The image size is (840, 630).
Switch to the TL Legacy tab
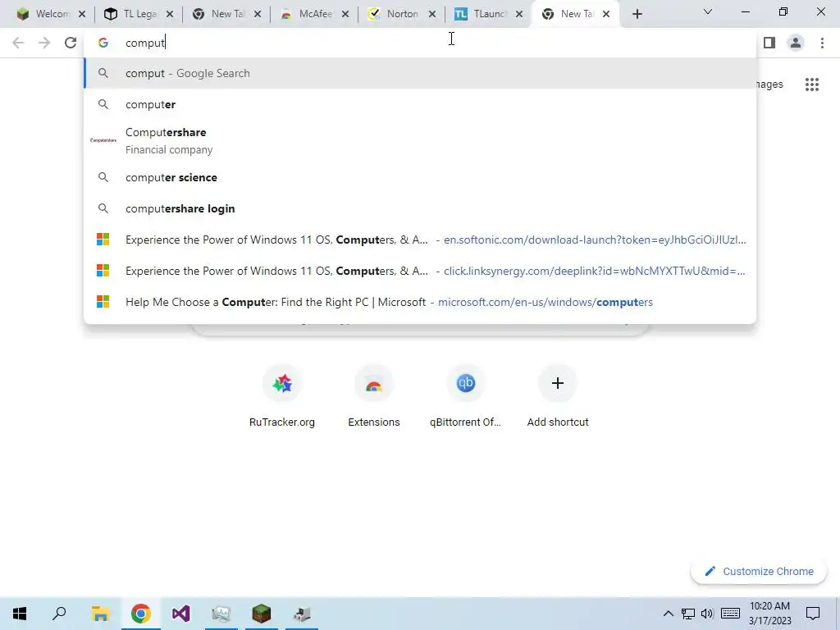coord(131,14)
